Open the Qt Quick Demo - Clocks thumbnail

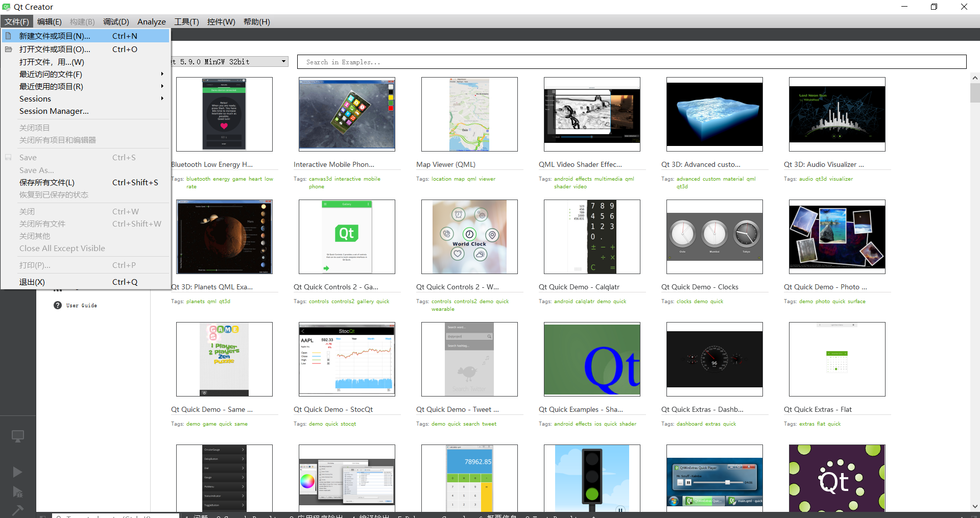(x=714, y=237)
